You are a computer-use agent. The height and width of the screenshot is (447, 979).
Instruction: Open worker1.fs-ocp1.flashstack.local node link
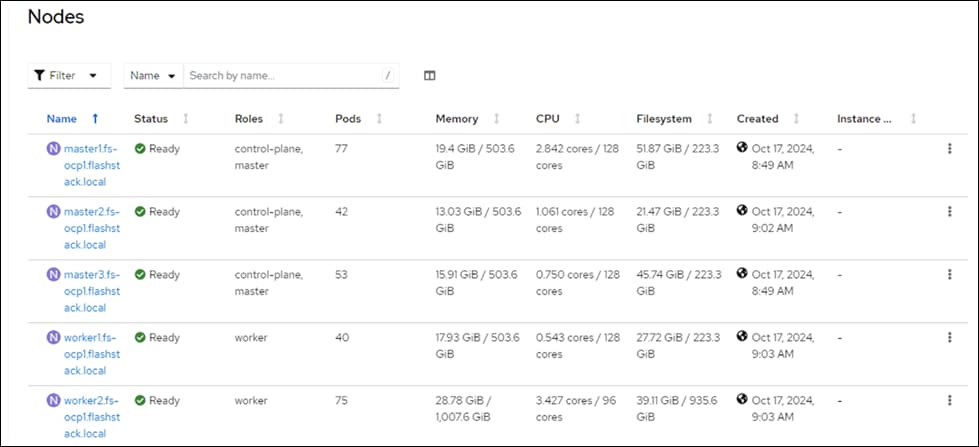point(92,355)
